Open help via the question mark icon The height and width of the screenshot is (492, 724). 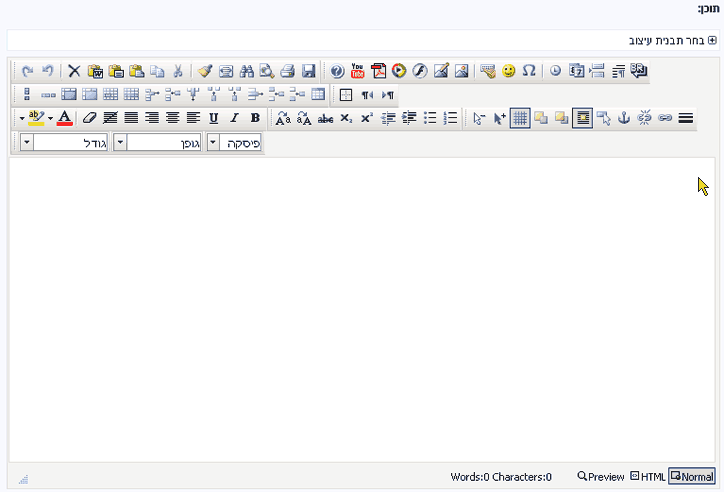(337, 71)
